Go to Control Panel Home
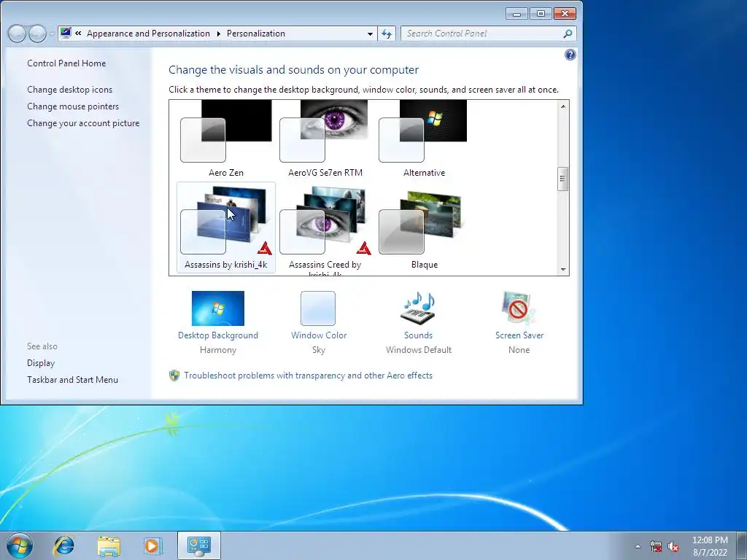The width and height of the screenshot is (747, 560). pos(66,63)
